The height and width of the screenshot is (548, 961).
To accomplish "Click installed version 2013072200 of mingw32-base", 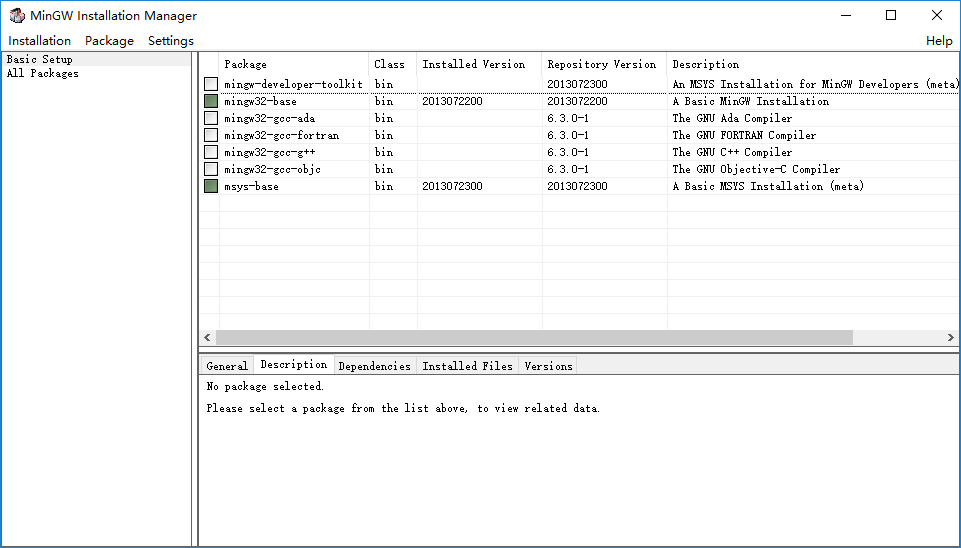I will (x=452, y=101).
